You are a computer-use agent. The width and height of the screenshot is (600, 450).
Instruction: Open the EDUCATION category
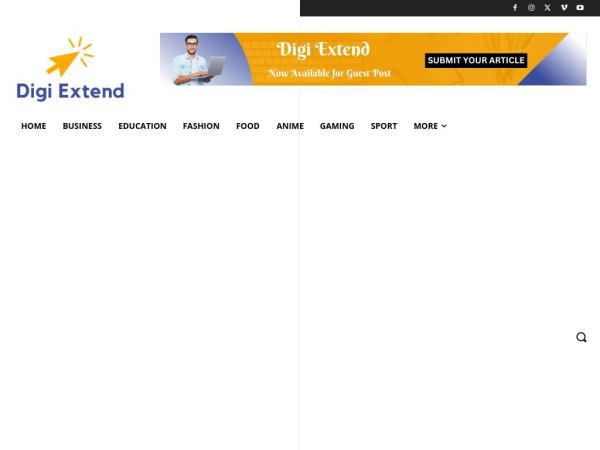click(x=142, y=126)
